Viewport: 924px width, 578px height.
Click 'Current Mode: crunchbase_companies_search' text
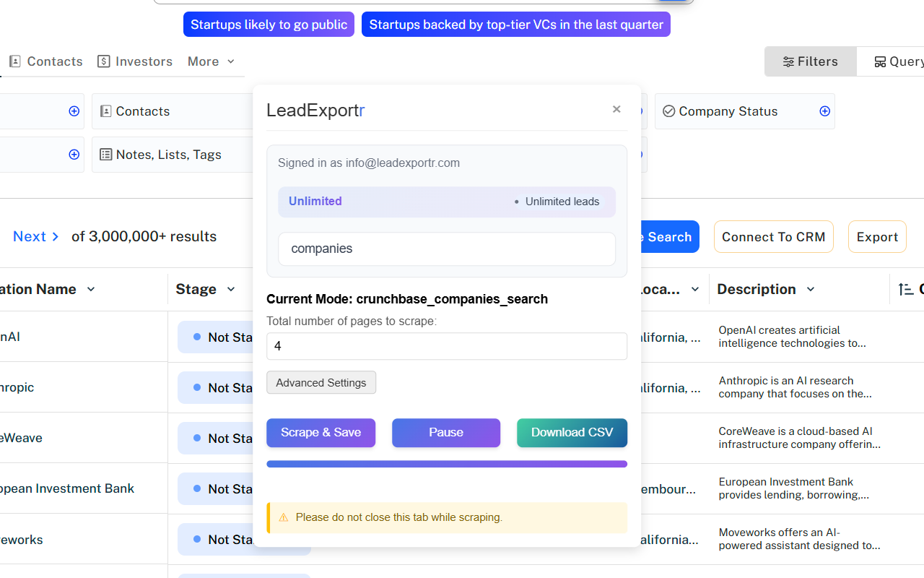[x=407, y=299]
